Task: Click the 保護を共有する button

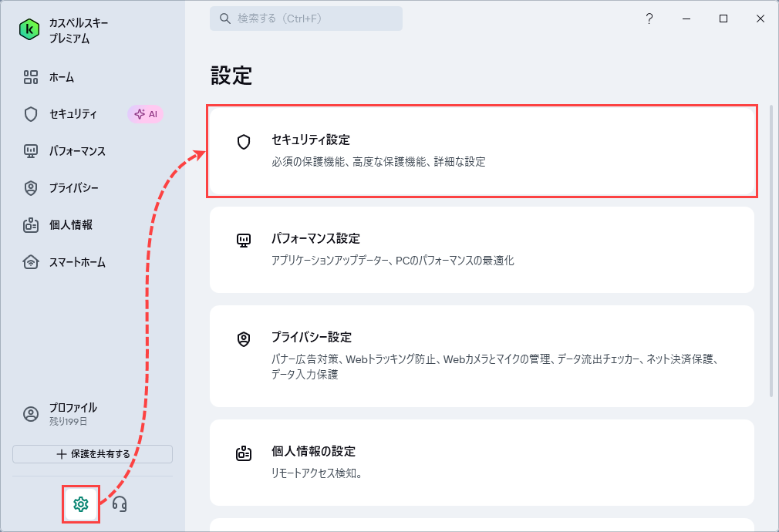Action: tap(93, 454)
